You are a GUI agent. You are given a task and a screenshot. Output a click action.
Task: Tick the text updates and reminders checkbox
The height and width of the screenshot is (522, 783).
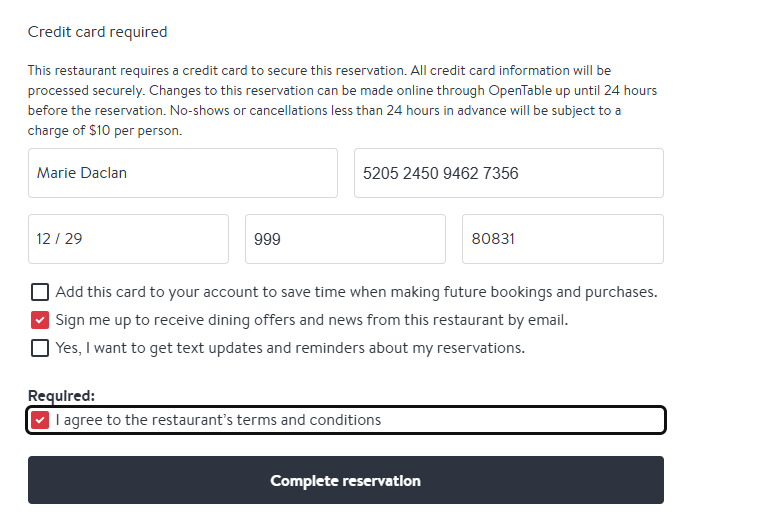coord(40,348)
